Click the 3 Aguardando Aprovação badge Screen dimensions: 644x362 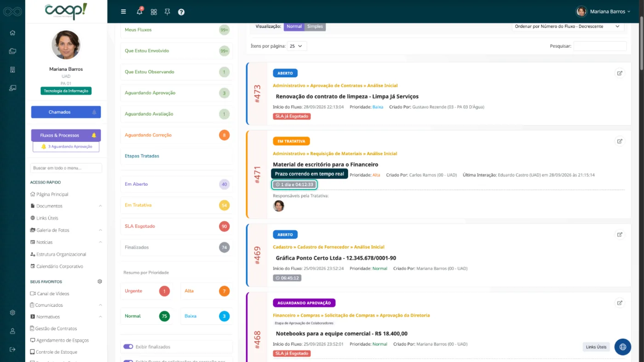[66, 147]
